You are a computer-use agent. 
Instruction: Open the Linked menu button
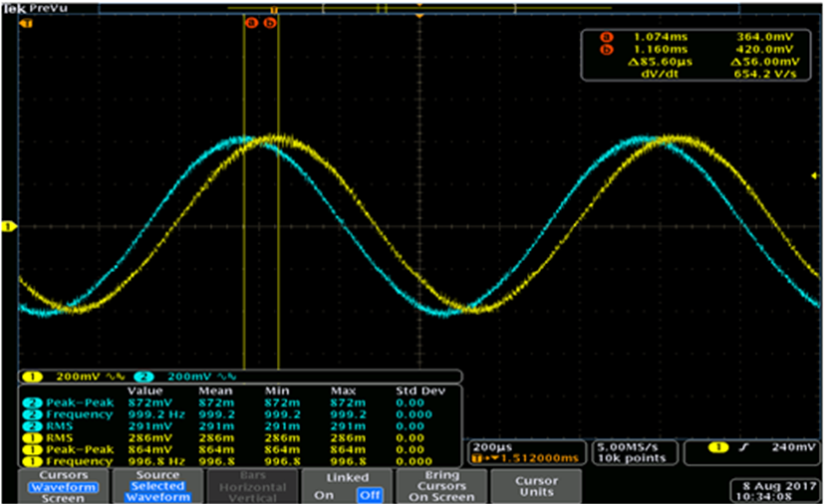(348, 486)
